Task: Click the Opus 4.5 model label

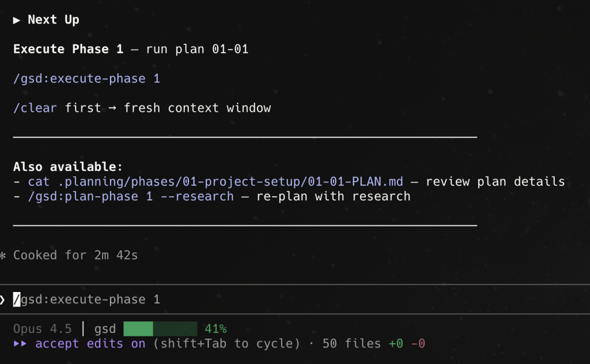Action: (43, 329)
